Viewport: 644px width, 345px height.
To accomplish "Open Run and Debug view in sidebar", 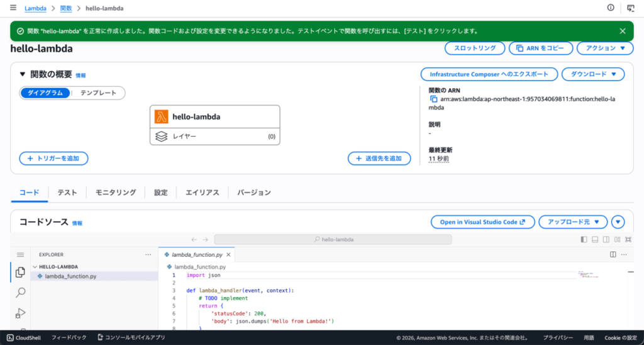I will [x=20, y=313].
